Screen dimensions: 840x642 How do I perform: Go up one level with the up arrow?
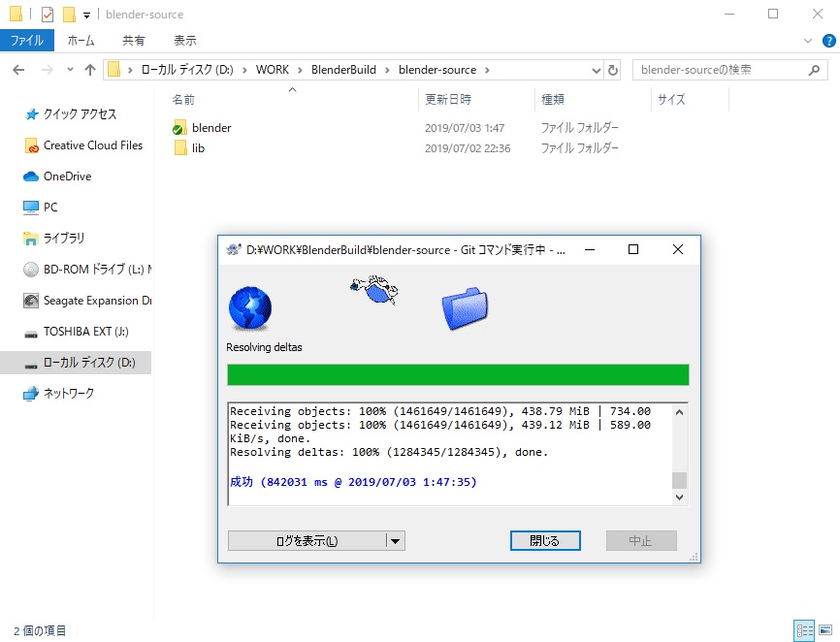[90, 70]
